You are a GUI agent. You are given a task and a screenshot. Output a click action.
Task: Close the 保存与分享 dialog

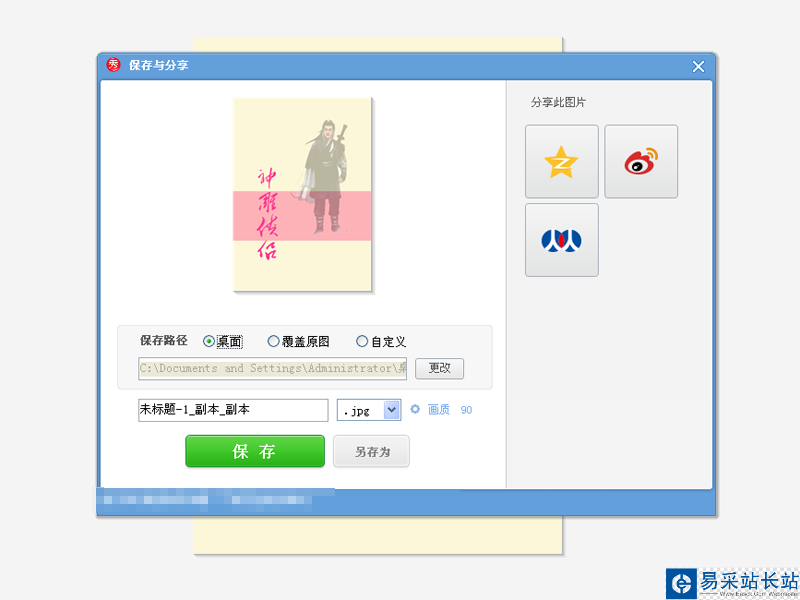tap(698, 66)
